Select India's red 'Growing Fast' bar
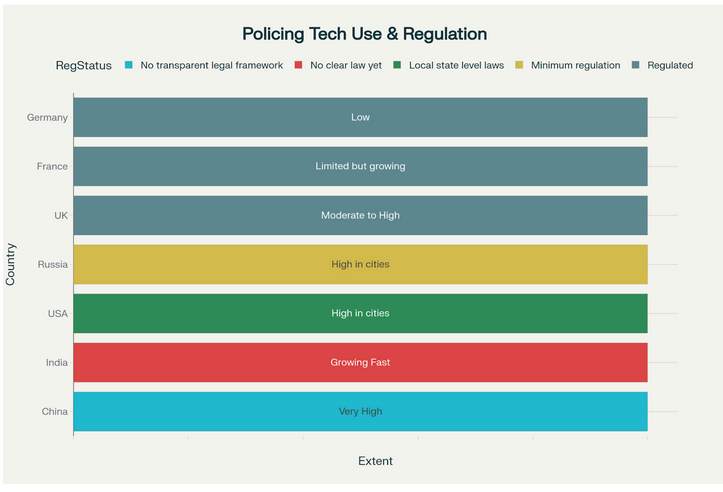 [x=360, y=362]
